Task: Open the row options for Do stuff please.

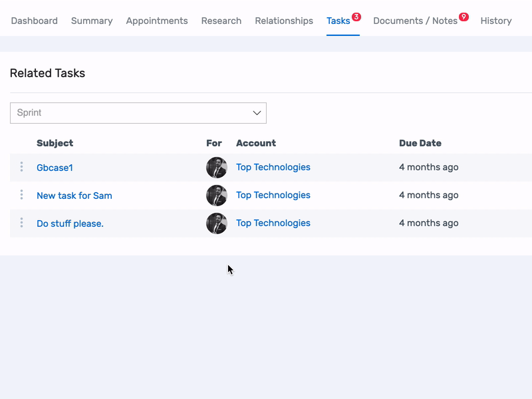Action: point(21,223)
